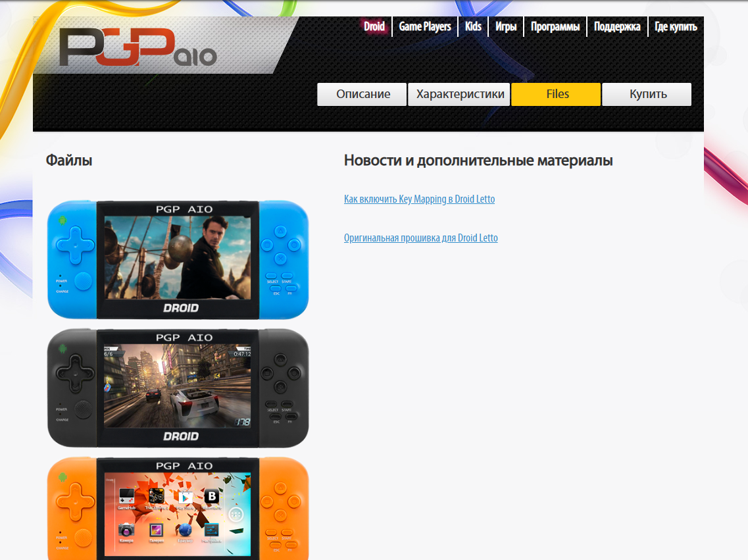Click the orange PGP AIO Droid console image
748x560 pixels.
coord(178,509)
